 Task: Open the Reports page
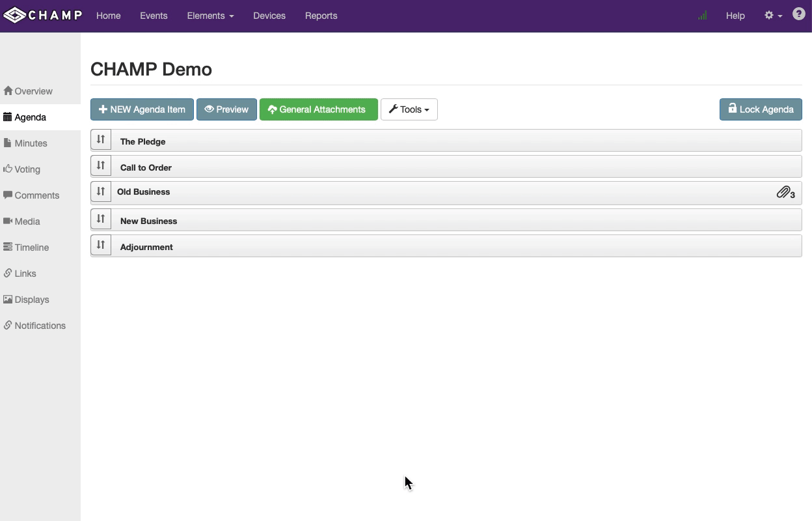point(321,16)
